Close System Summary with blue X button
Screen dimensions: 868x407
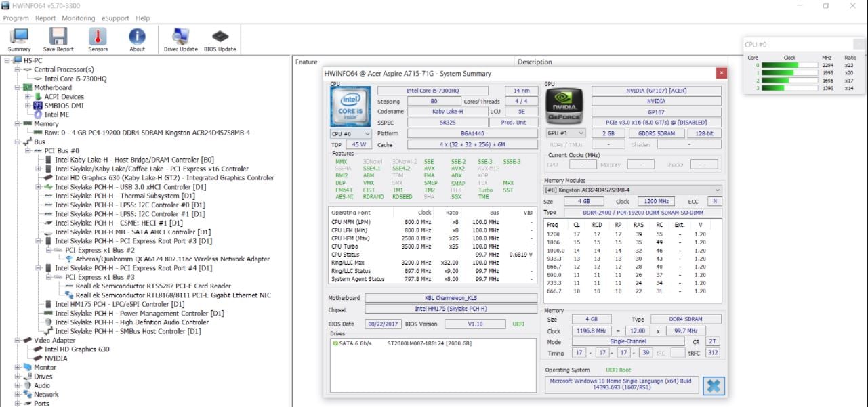713,386
